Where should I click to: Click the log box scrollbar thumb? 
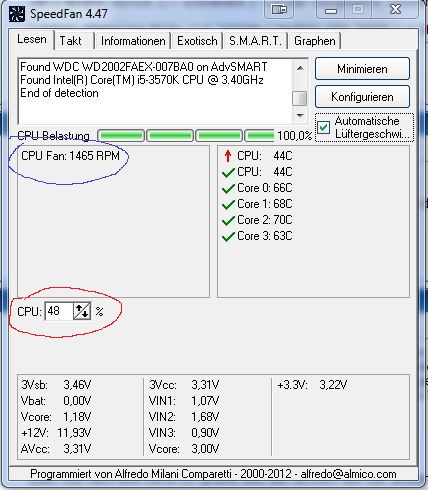coord(300,98)
